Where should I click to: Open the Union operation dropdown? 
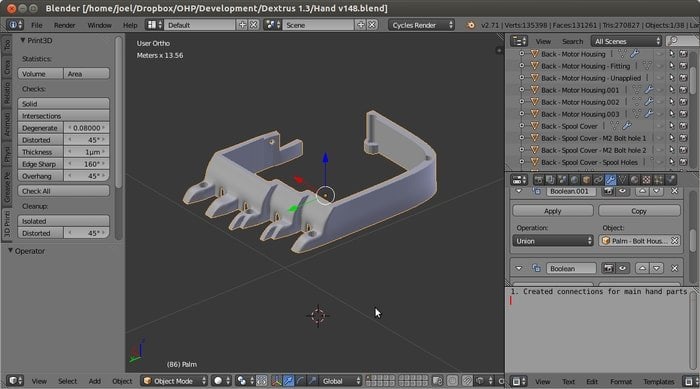(553, 241)
